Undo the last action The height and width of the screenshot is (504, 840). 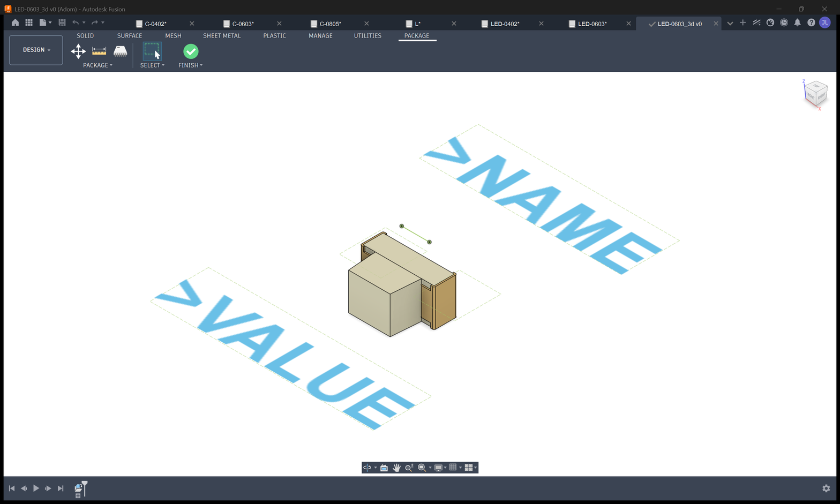pyautogui.click(x=76, y=22)
